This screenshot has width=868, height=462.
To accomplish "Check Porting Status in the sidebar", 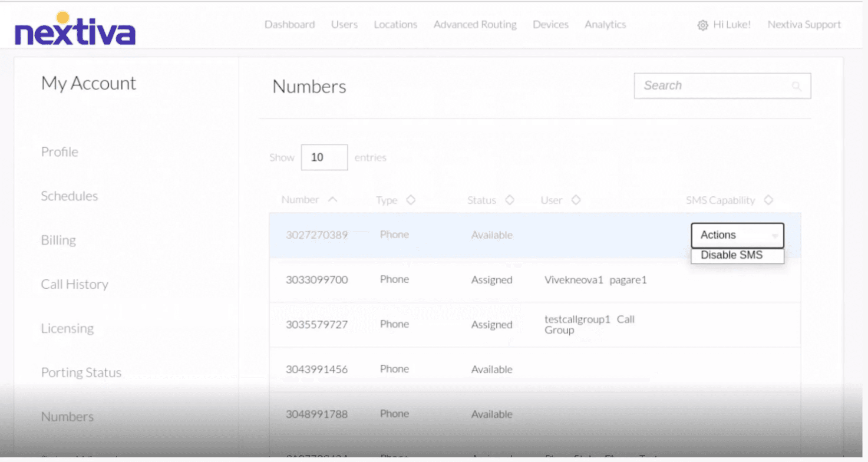I will (x=81, y=372).
